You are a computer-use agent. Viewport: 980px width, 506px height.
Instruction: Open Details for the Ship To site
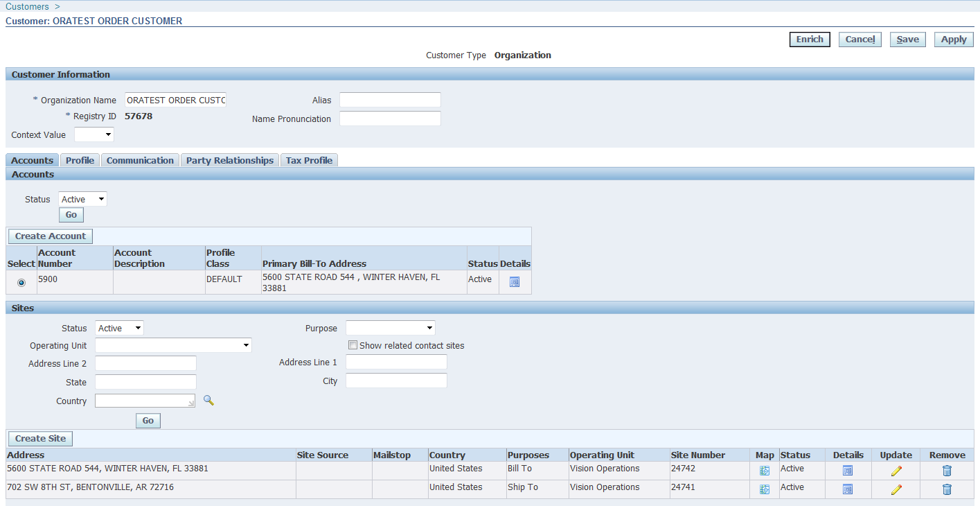click(848, 489)
